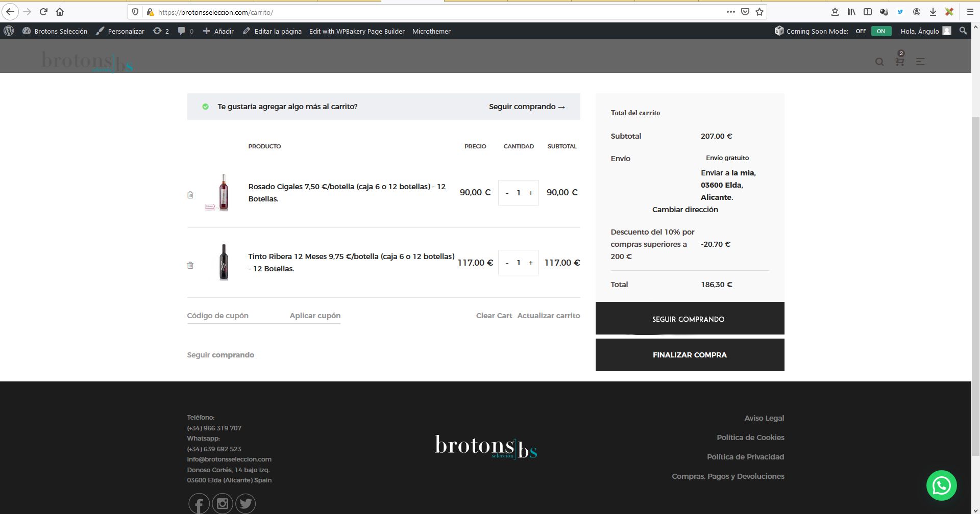Click FINALIZAR COMPRA button
980x514 pixels.
[x=690, y=355]
